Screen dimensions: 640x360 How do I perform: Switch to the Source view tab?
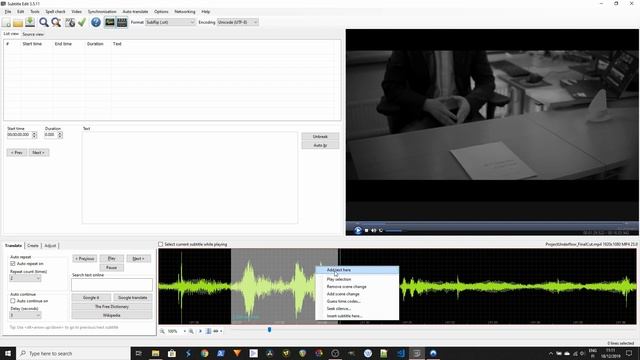33,34
